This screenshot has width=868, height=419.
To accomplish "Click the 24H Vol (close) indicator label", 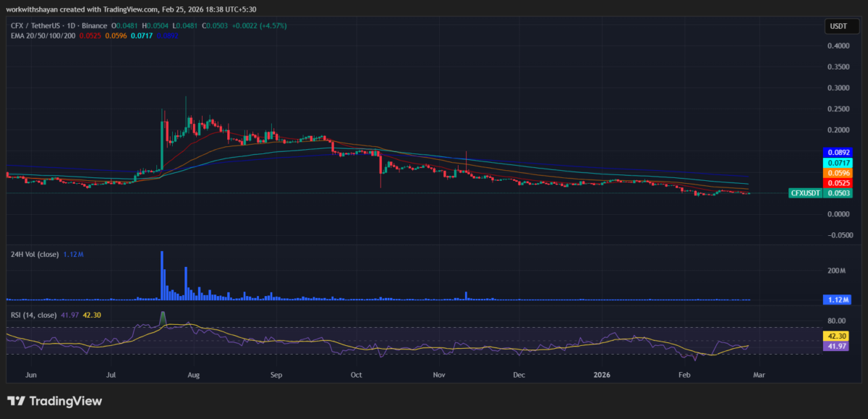I will [x=37, y=254].
